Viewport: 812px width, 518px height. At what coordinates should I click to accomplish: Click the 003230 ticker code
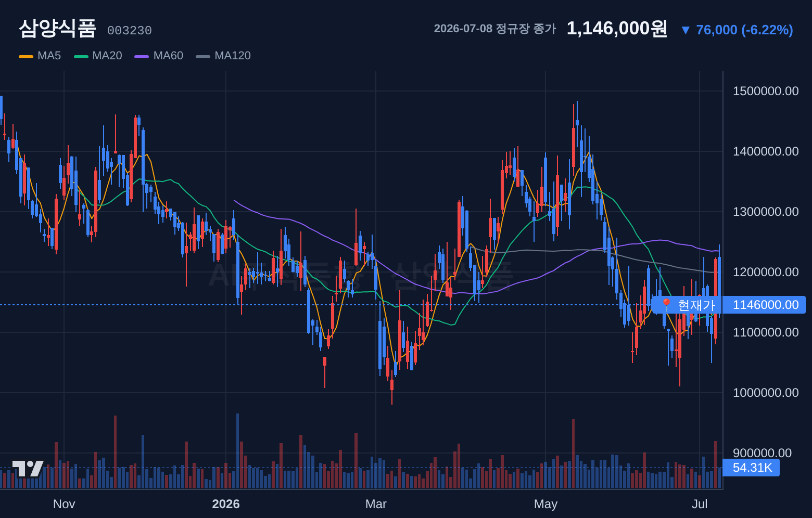[x=130, y=31]
